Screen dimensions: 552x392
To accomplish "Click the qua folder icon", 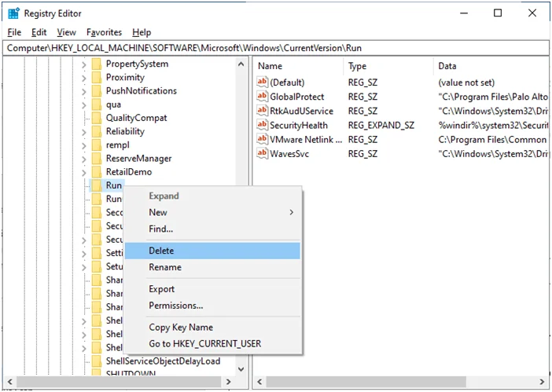I will coord(97,104).
